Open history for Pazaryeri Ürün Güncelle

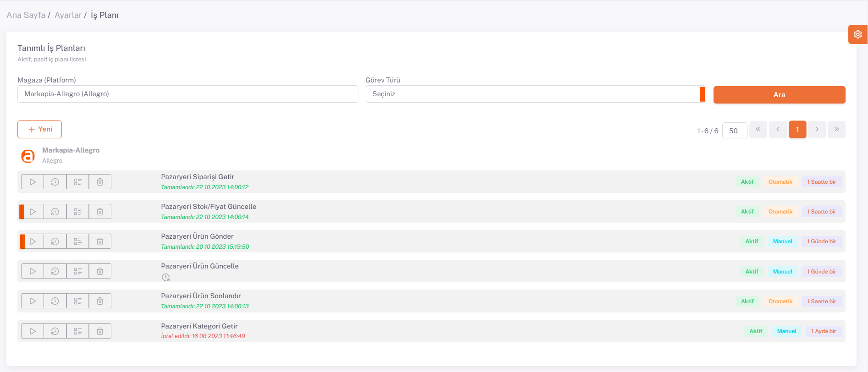[55, 271]
